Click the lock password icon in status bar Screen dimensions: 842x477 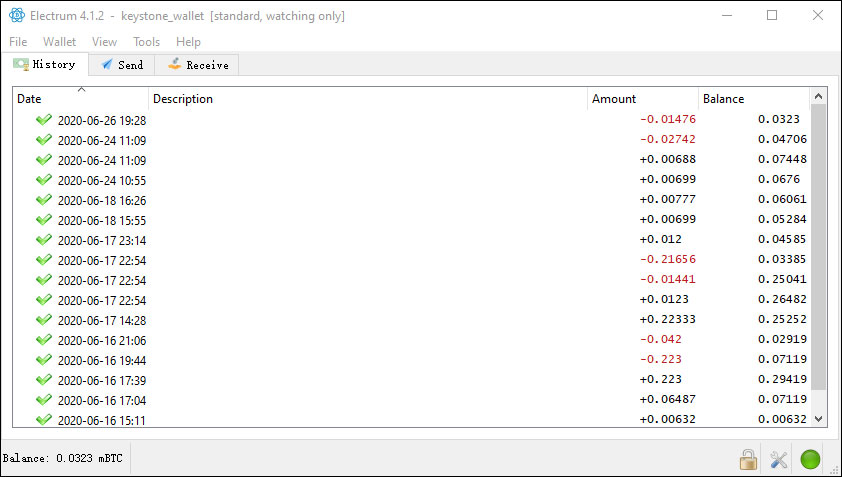748,460
